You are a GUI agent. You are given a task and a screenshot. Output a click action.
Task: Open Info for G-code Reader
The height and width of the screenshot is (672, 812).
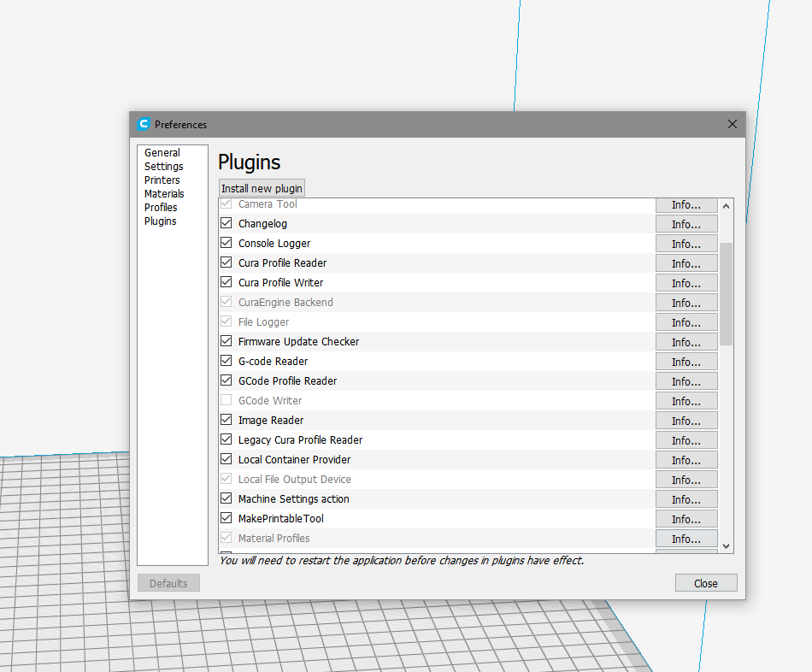[x=686, y=363]
